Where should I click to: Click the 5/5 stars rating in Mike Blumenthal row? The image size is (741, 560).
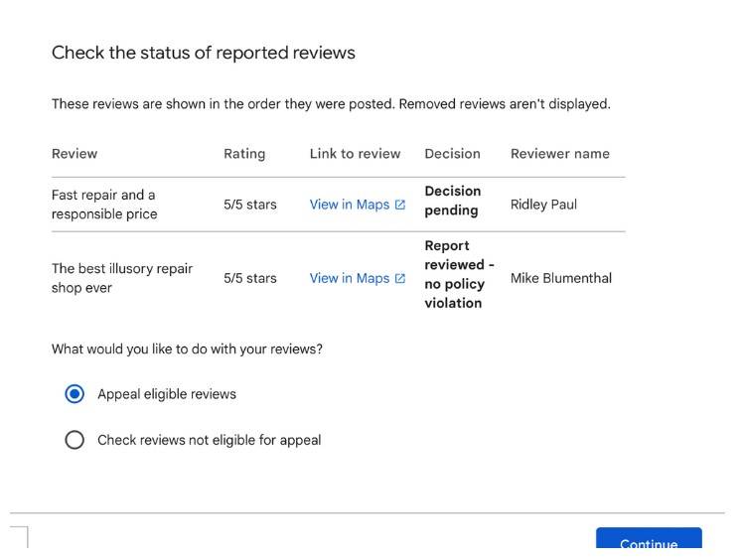250,278
